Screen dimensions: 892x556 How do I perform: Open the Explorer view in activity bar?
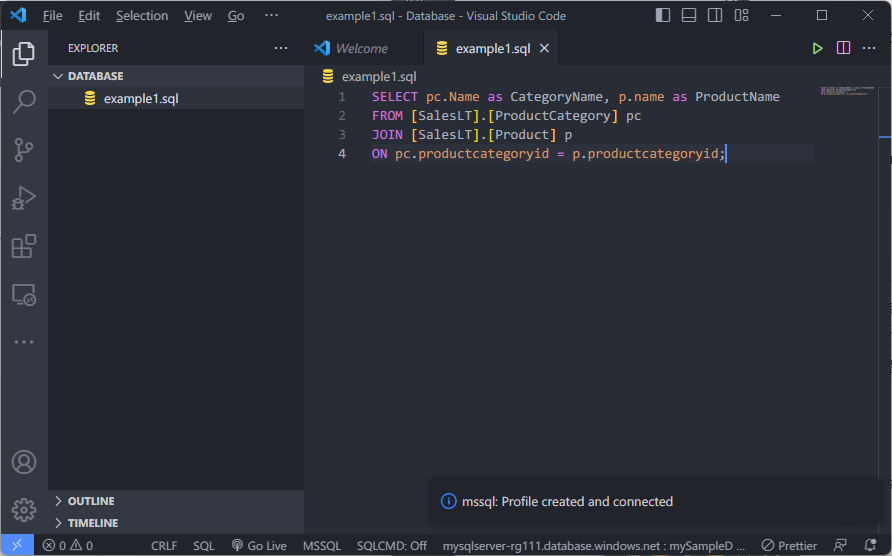24,54
